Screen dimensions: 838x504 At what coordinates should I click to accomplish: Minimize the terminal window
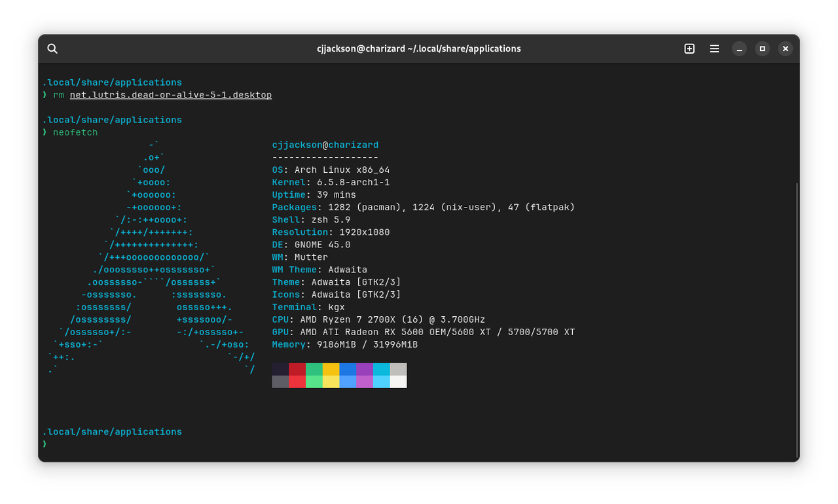(739, 48)
